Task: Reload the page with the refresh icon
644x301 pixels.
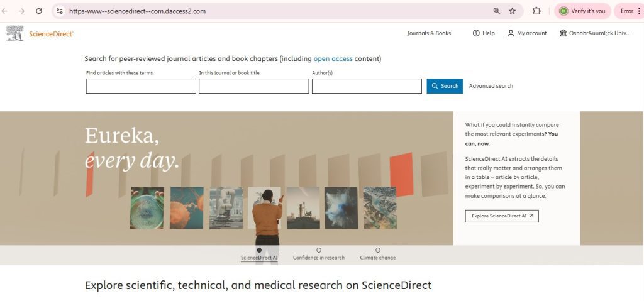Action: [x=39, y=11]
